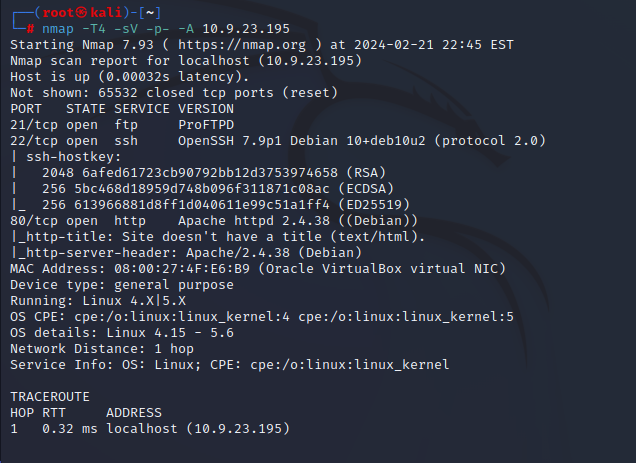636x463 pixels.
Task: Click the TRACEROUTE heading
Action: click(50, 396)
